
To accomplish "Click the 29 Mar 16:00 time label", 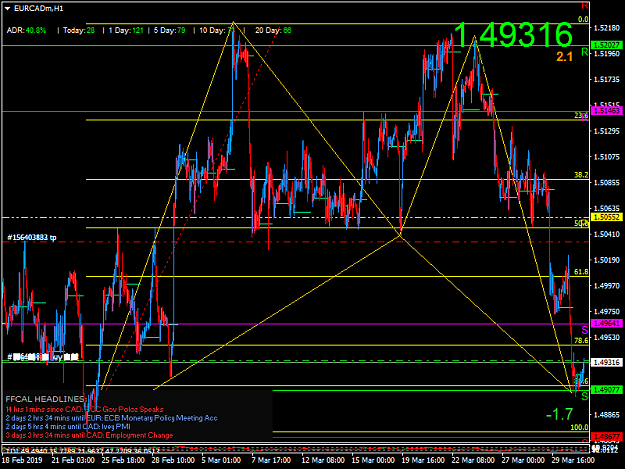I will point(573,460).
